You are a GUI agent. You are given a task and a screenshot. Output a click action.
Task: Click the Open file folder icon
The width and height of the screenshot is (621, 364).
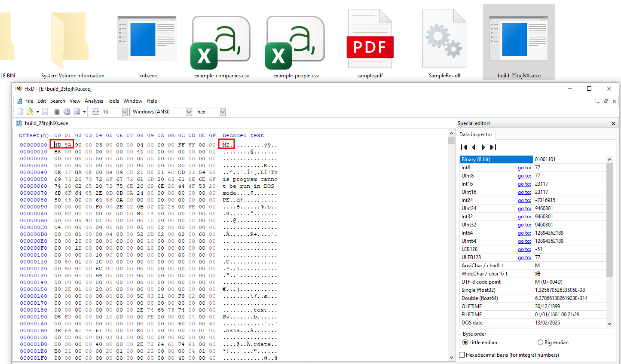click(x=30, y=112)
